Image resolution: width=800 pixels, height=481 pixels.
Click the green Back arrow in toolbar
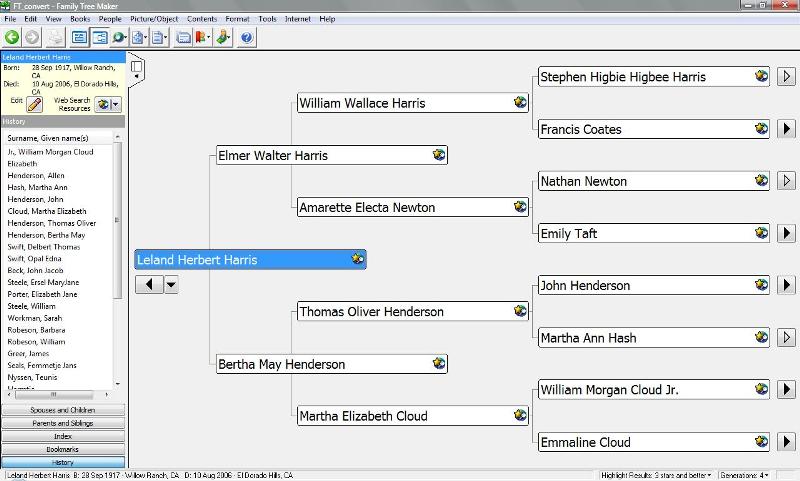(x=12, y=38)
